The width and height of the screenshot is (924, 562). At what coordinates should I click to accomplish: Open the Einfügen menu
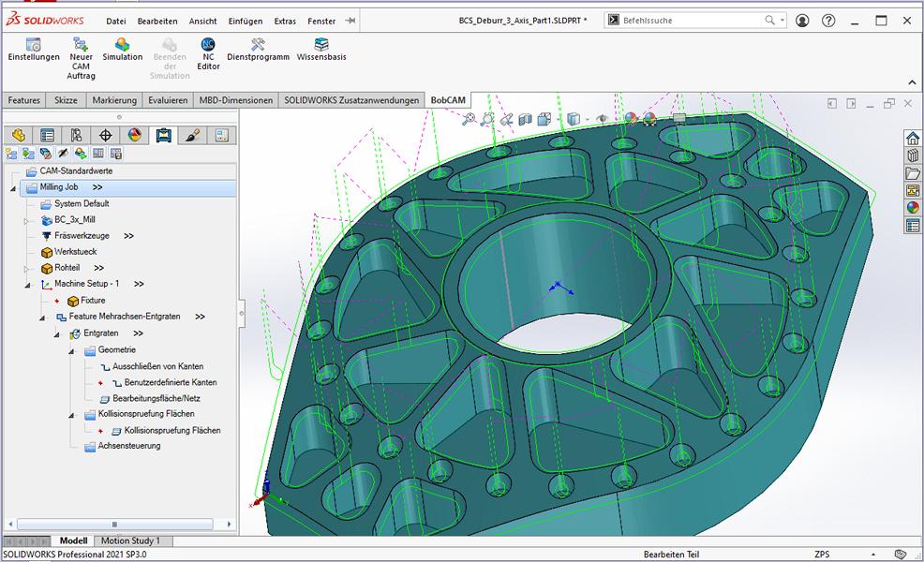coord(246,21)
